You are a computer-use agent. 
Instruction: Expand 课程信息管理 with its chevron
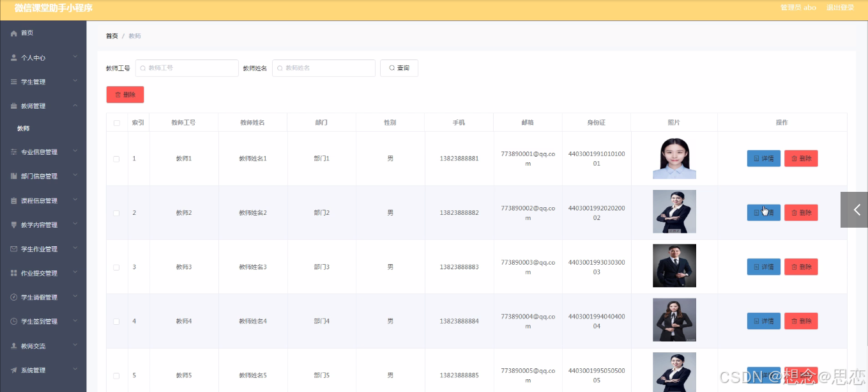(x=75, y=200)
